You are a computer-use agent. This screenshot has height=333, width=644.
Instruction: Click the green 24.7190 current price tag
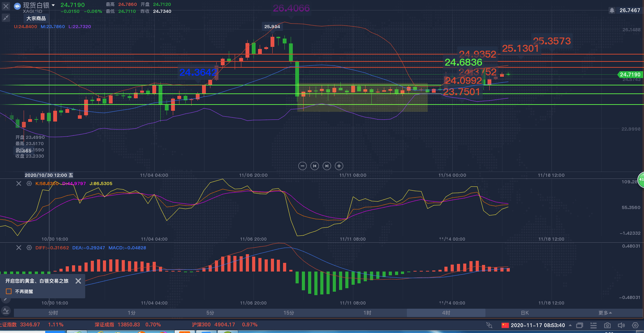[630, 75]
